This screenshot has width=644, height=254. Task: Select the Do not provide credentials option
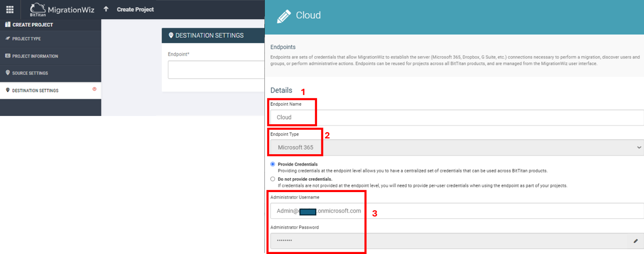(273, 179)
